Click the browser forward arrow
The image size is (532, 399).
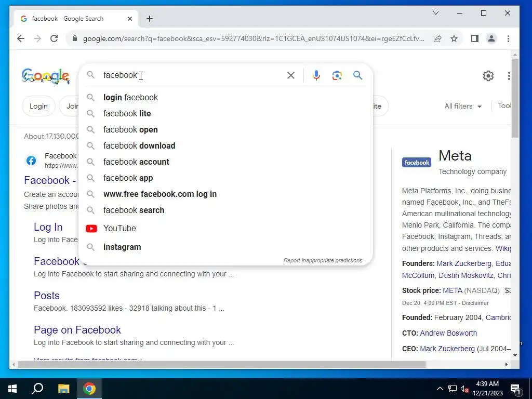coord(37,38)
